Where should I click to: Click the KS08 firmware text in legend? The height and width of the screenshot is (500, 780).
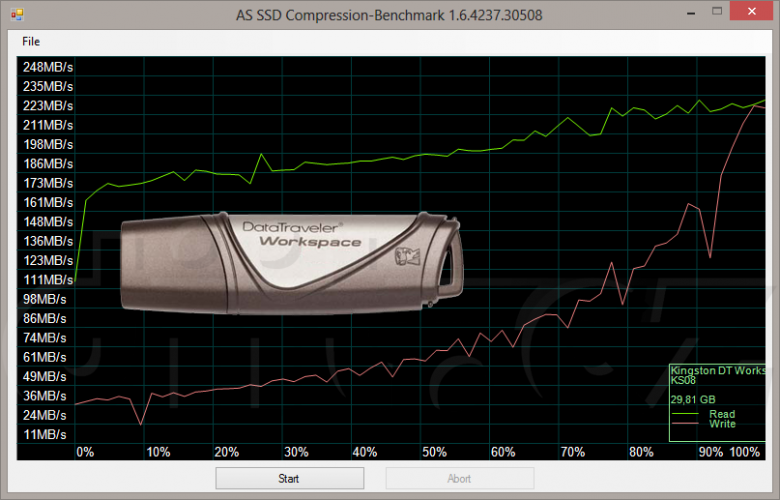coord(683,381)
